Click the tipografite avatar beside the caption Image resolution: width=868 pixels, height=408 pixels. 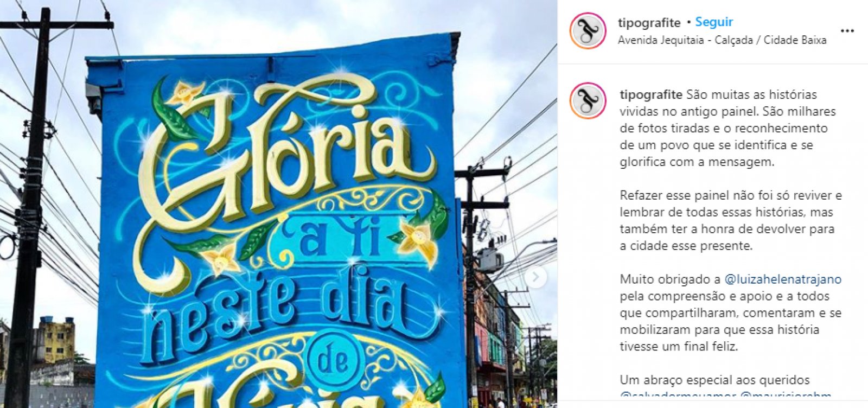(x=588, y=101)
